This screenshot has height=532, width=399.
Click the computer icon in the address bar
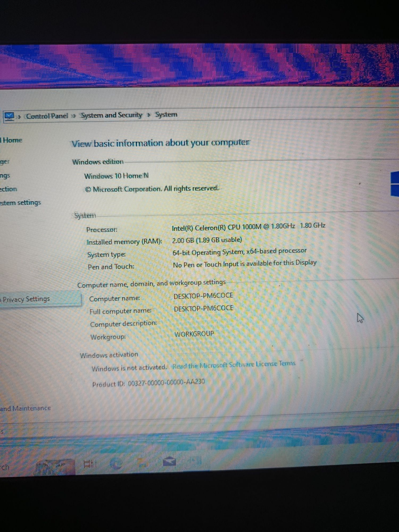coord(9,116)
